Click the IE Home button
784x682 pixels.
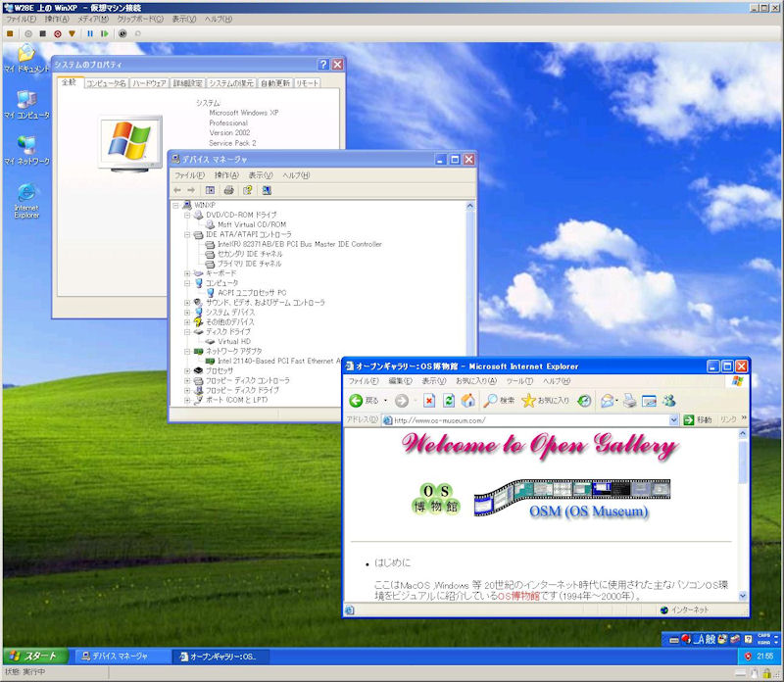click(467, 401)
